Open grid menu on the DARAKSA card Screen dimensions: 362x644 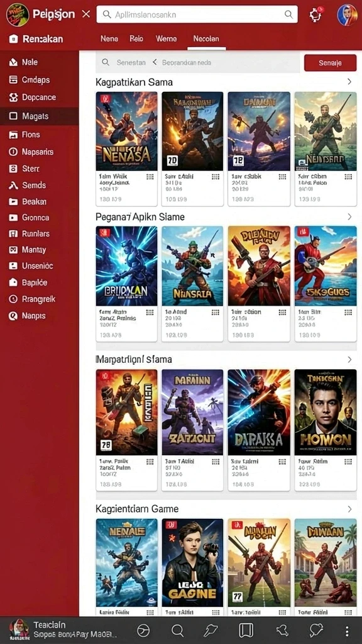[282, 462]
